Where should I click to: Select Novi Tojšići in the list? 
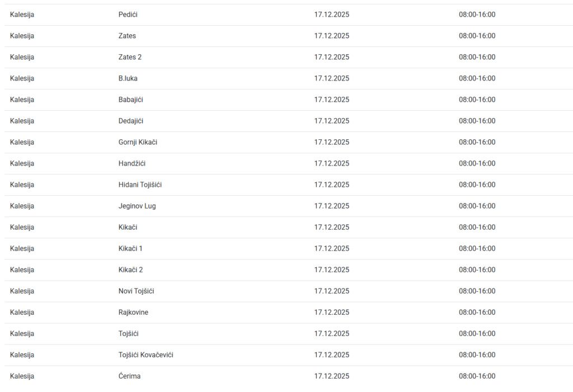[136, 291]
